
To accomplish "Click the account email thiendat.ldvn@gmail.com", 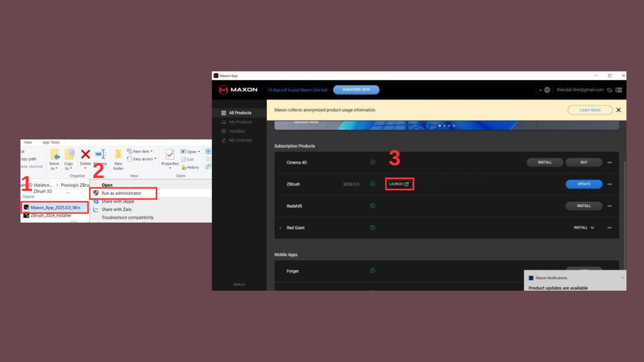I will pos(580,90).
